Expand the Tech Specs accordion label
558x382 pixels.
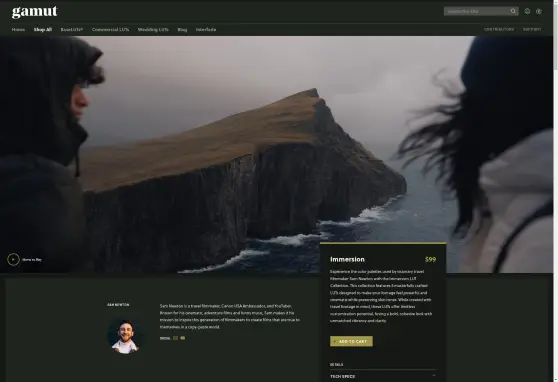click(342, 376)
